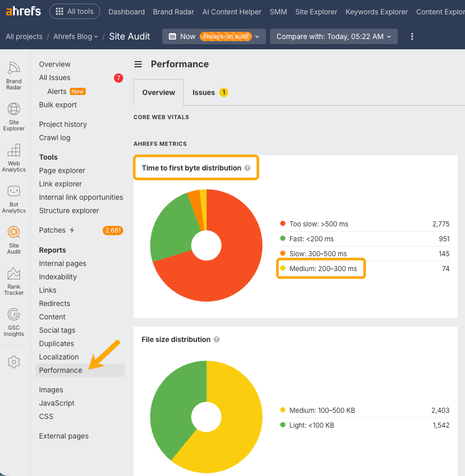Click the Slow: 300–500 ms legend row
The image size is (465, 476).
tap(364, 254)
